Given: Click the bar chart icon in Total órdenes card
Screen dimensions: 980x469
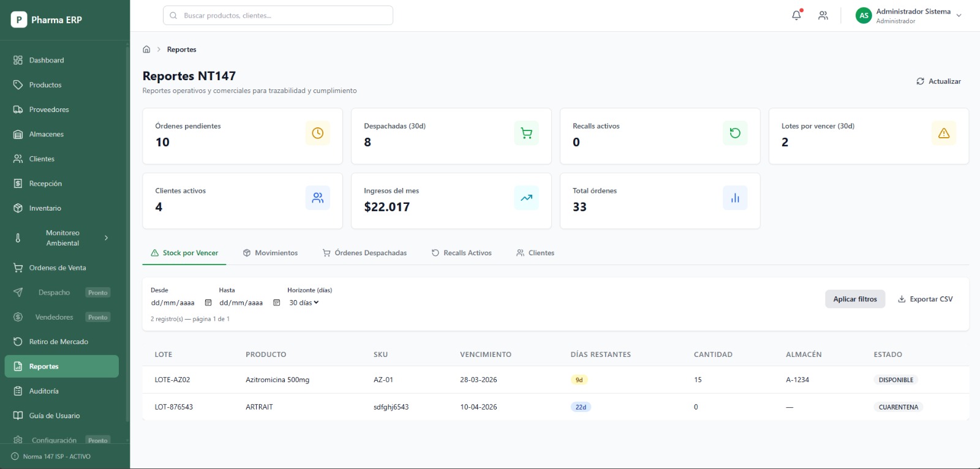Looking at the screenshot, I should (735, 198).
